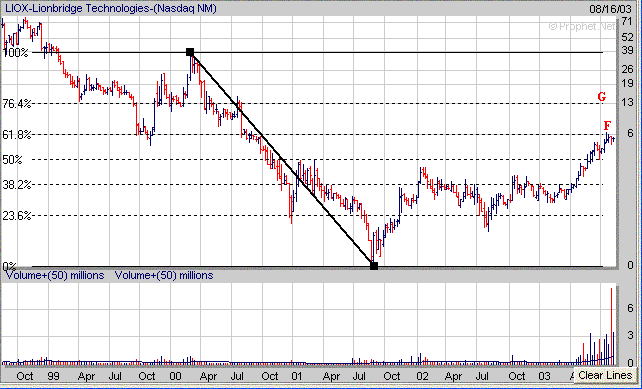Click the 38.2% retracement label

click(x=17, y=185)
